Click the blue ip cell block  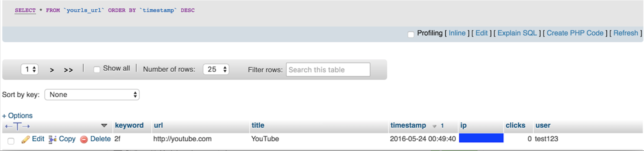[x=481, y=138]
